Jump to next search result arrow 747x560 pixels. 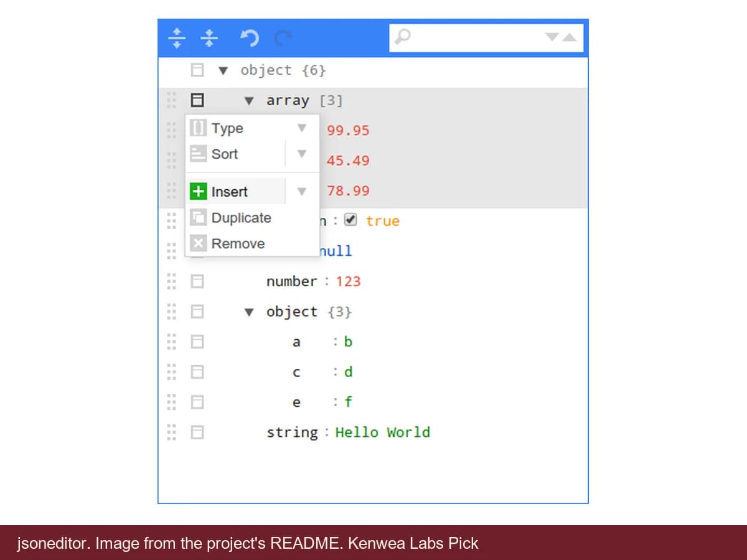pyautogui.click(x=552, y=37)
